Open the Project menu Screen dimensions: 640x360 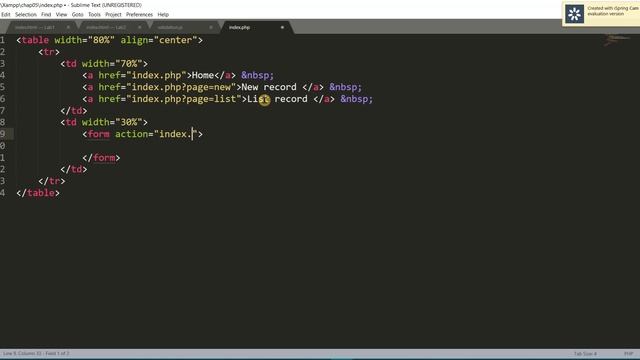coord(113,14)
